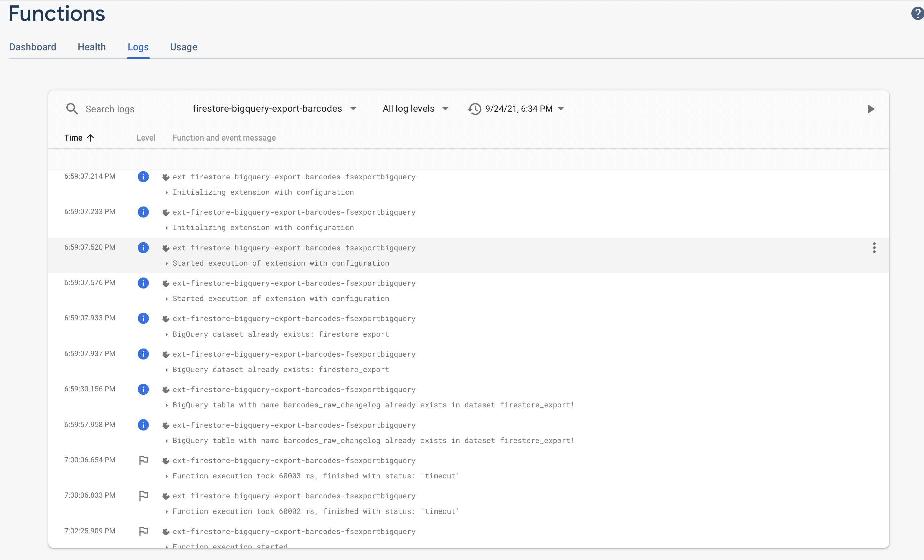Click the flag icon on the timeout log entry
Screen dimensions: 924x560
(143, 460)
